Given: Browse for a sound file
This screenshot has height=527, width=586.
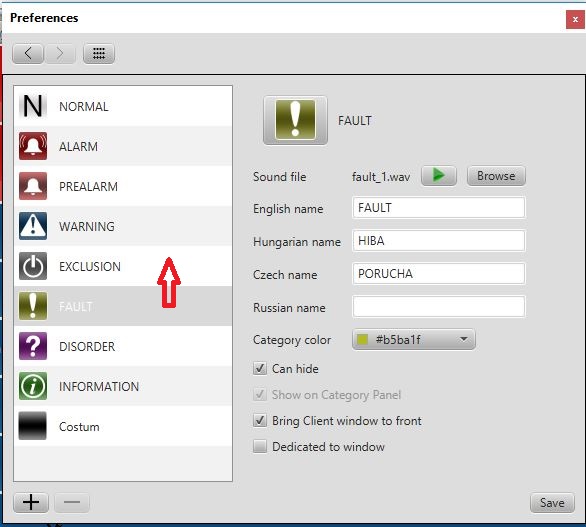Looking at the screenshot, I should coord(496,176).
